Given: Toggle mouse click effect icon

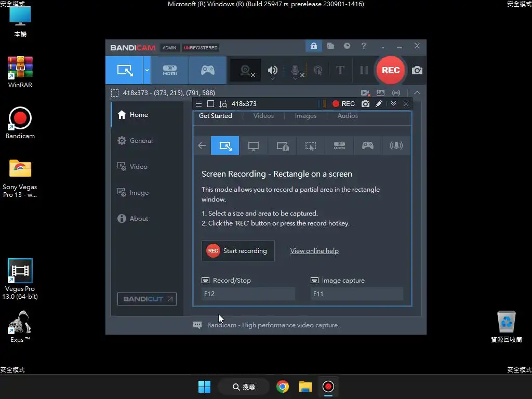Looking at the screenshot, I should coord(318,70).
